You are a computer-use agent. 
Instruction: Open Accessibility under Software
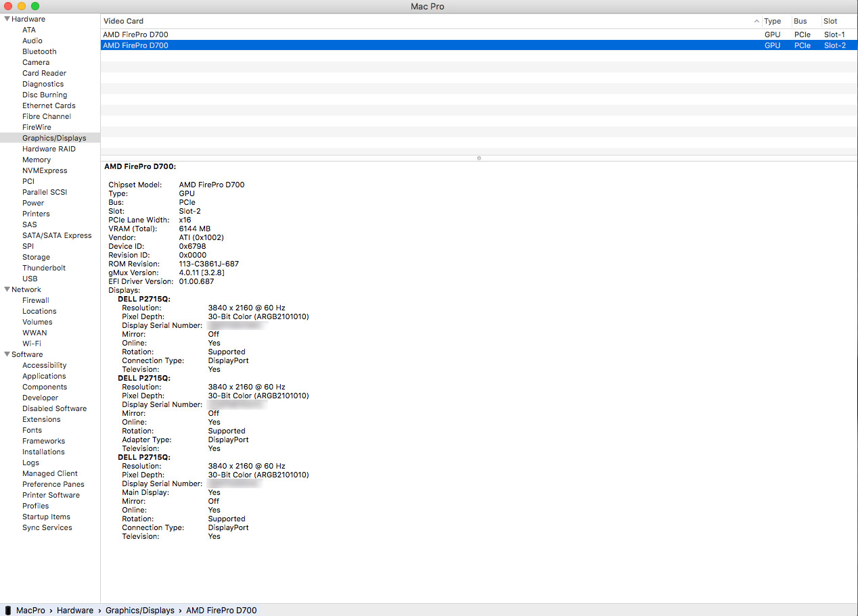pyautogui.click(x=45, y=365)
